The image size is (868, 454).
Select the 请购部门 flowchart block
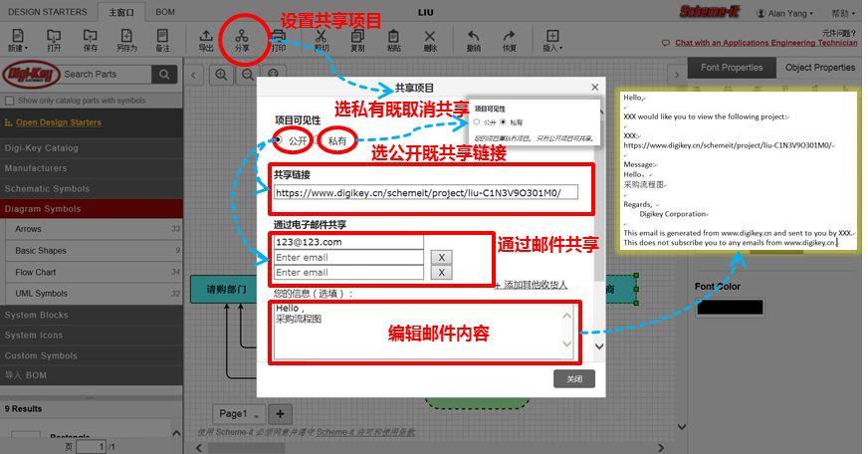pyautogui.click(x=225, y=289)
